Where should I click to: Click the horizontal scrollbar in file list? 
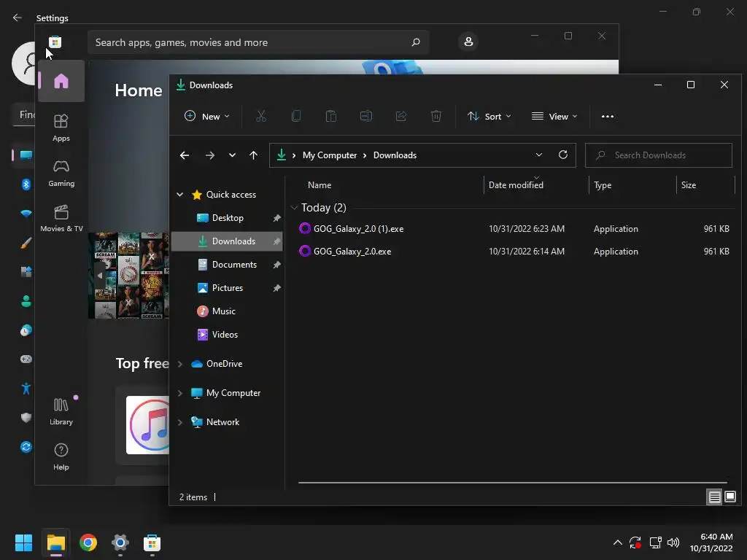513,483
